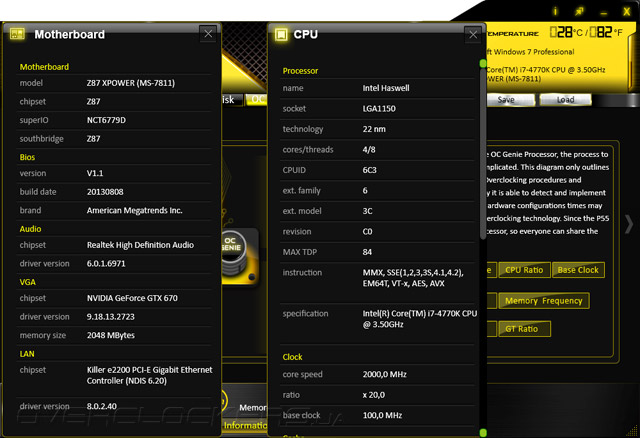Viewport: 640px width, 438px height.
Task: Select VGA driver version 9.18.13.2723
Action: tap(110, 317)
